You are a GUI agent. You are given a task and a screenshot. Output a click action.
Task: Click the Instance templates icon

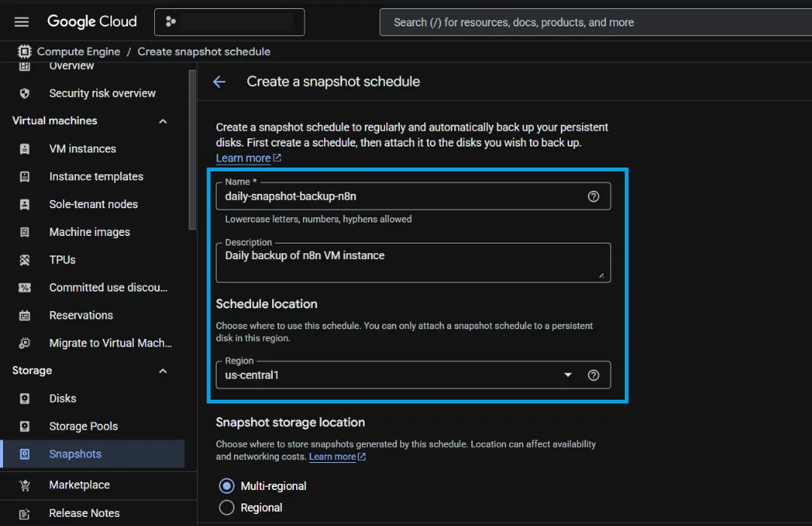(24, 177)
